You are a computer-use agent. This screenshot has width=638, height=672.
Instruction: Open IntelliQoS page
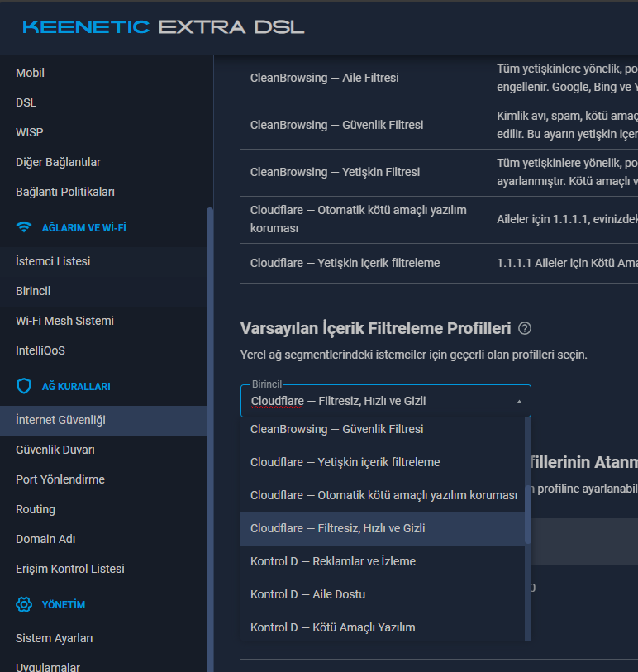point(103,350)
